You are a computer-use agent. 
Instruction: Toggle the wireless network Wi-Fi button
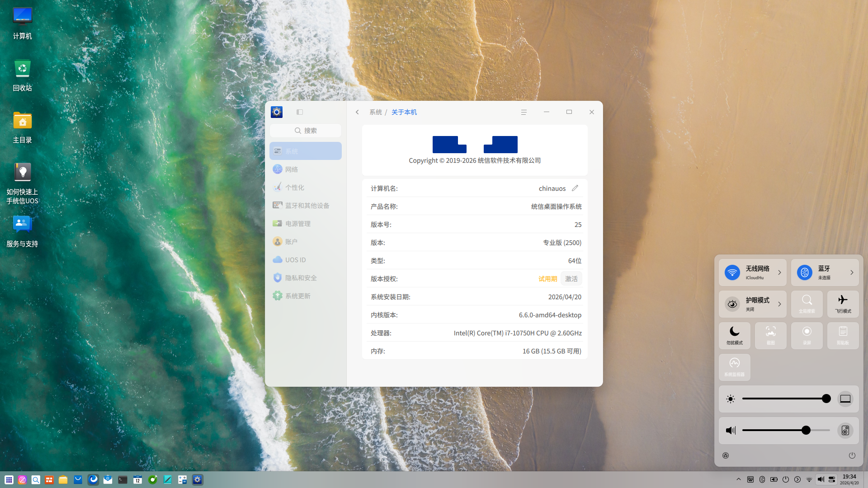732,272
